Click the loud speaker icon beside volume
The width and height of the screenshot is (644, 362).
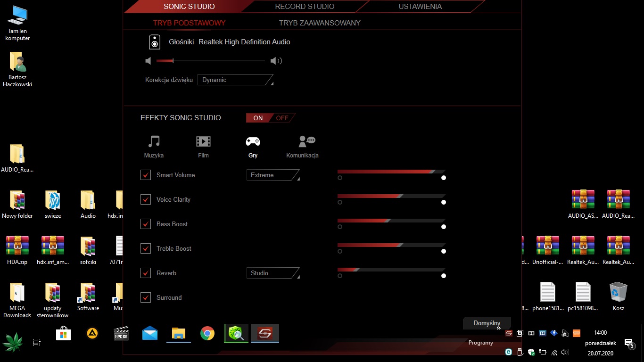point(276,61)
